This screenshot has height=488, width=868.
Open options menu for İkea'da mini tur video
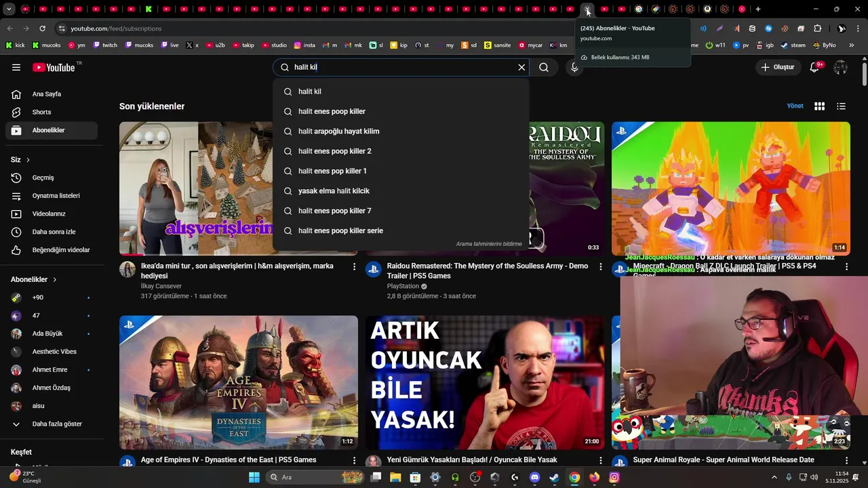tap(354, 267)
